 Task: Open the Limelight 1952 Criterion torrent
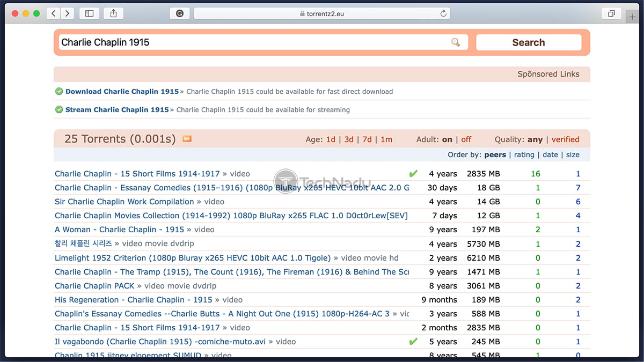tap(193, 258)
